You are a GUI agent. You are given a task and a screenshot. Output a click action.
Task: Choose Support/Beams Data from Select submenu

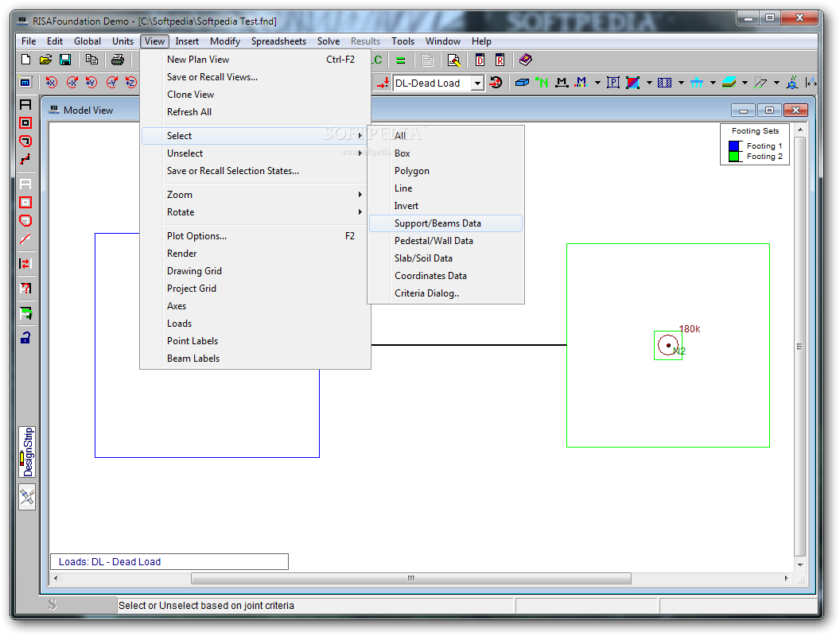coord(445,223)
